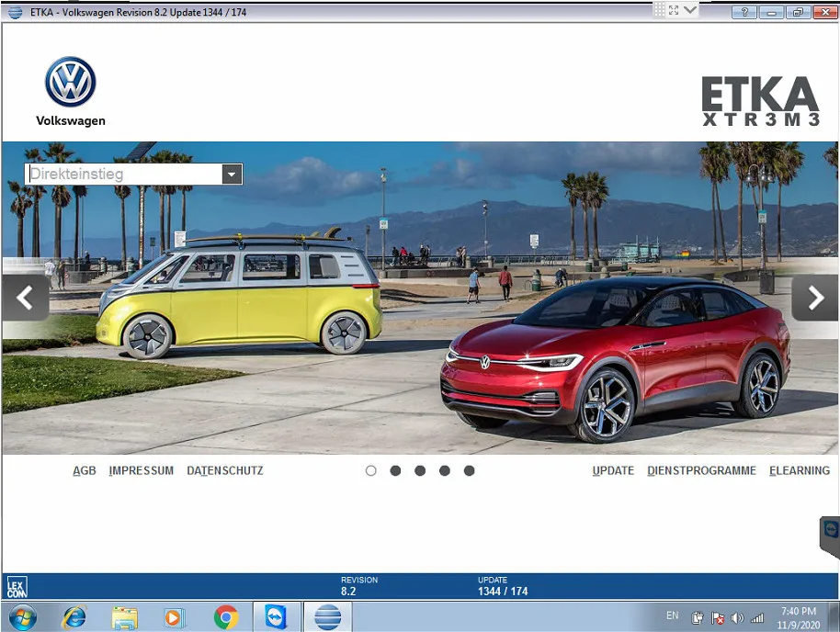The height and width of the screenshot is (632, 840).
Task: Select the fourth slide indicator dot
Action: point(445,471)
